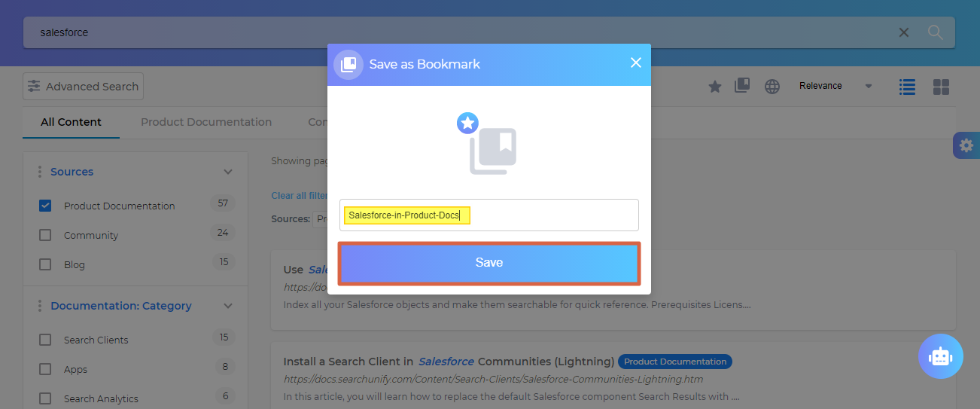Open the chatbot assistant icon
Screen dimensions: 980x409
pos(940,356)
